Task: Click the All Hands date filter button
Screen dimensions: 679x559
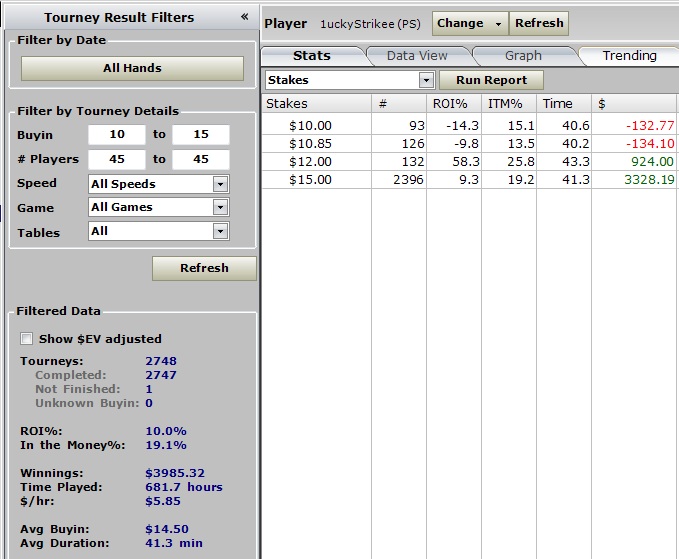Action: click(x=133, y=68)
